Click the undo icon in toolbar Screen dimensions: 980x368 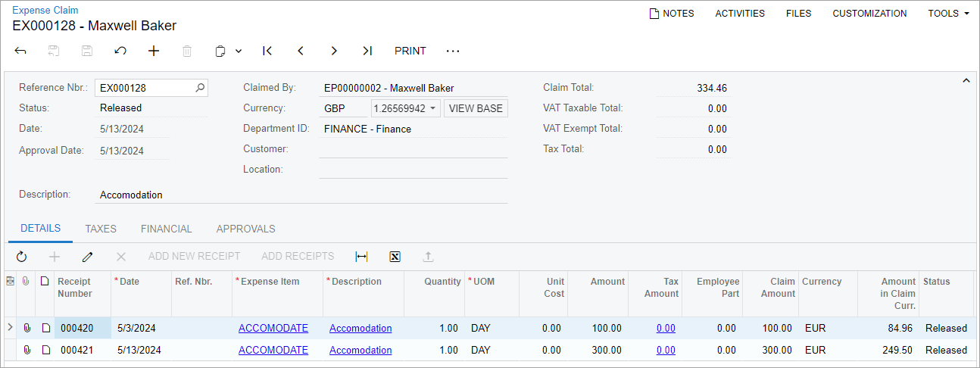coord(120,51)
